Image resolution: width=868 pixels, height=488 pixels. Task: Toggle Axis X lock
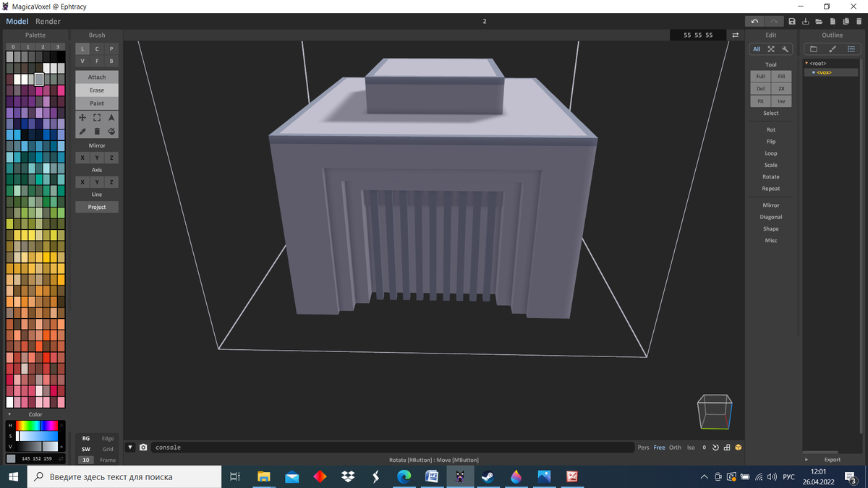[82, 182]
